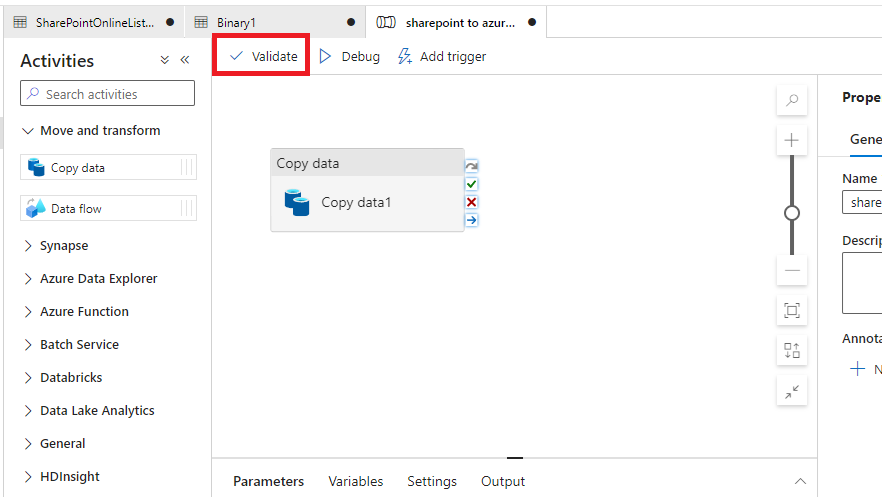Open pipeline Settings tab
Screen dimensions: 882x497
(432, 481)
